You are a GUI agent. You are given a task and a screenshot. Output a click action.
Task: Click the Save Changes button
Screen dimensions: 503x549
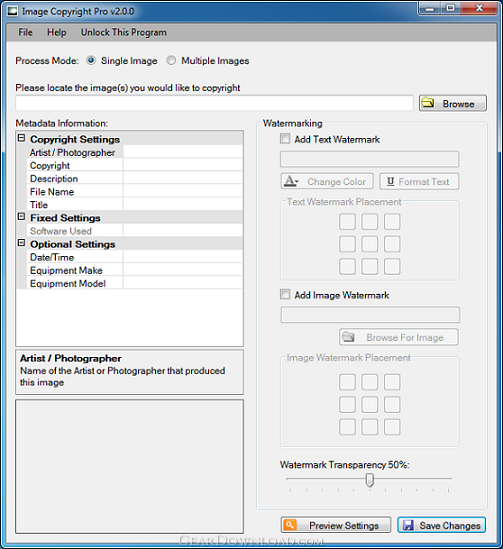441,525
